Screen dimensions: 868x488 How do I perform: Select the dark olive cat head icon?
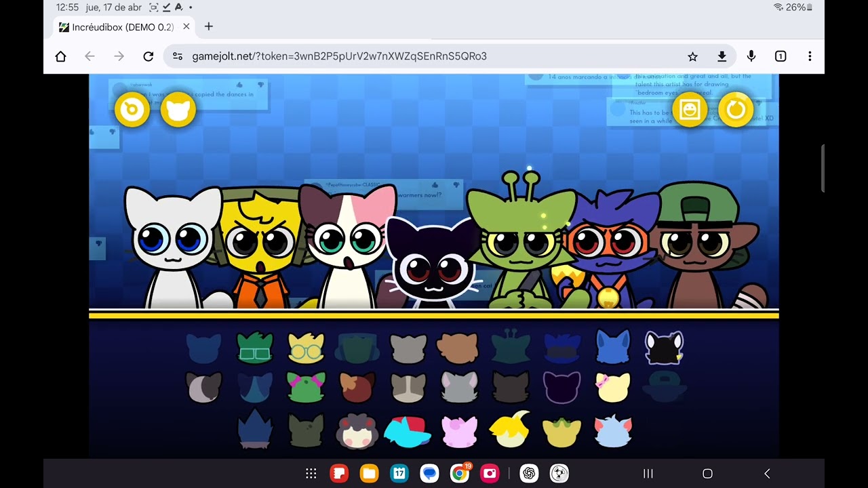point(306,431)
